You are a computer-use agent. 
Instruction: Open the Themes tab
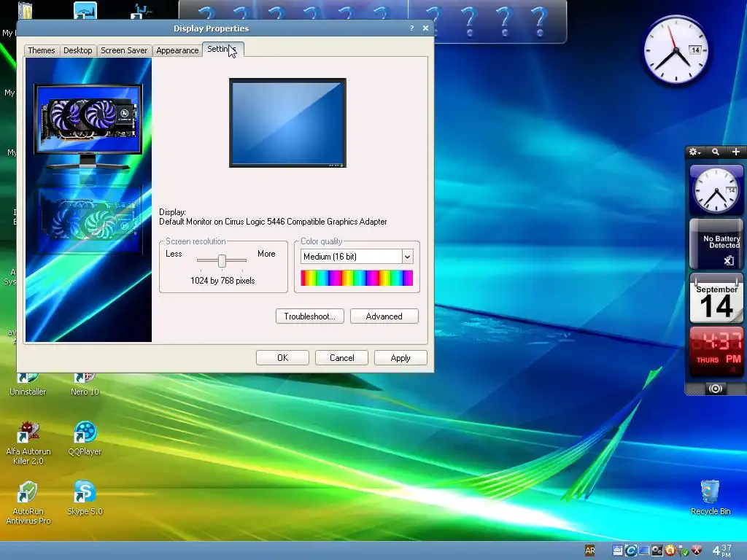pyautogui.click(x=42, y=50)
